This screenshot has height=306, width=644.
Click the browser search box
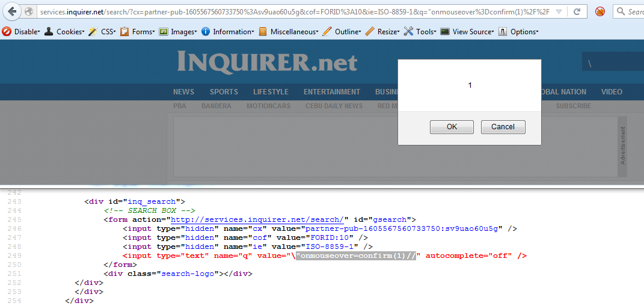[x=628, y=12]
